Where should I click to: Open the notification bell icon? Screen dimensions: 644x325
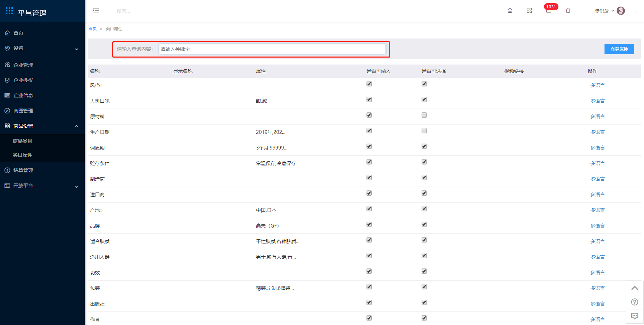tap(568, 11)
